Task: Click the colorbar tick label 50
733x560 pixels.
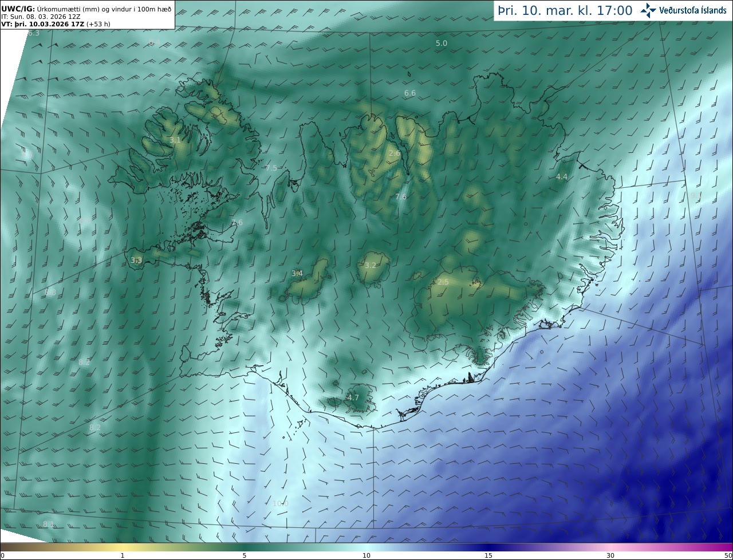Action: [x=728, y=555]
